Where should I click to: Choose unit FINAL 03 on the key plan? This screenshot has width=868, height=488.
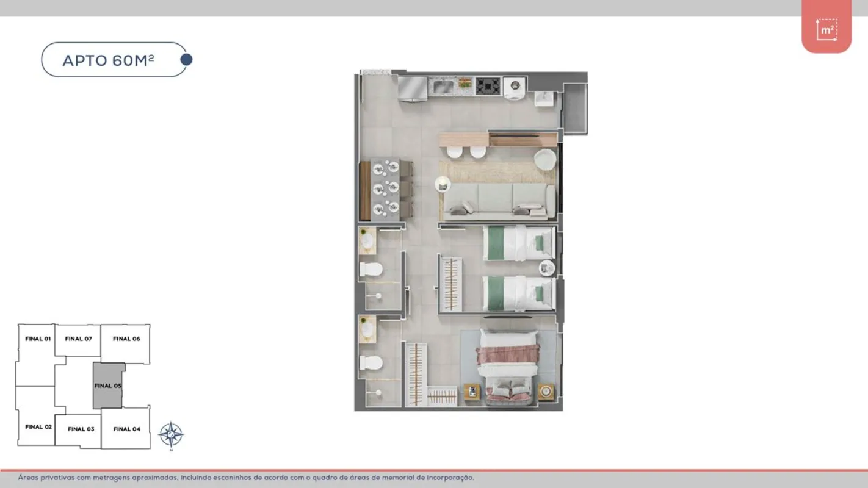click(81, 429)
